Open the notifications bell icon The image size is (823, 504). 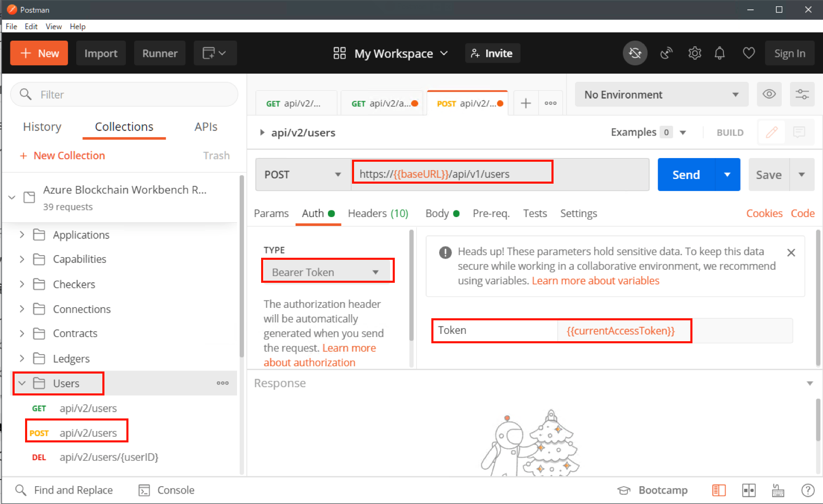click(720, 53)
